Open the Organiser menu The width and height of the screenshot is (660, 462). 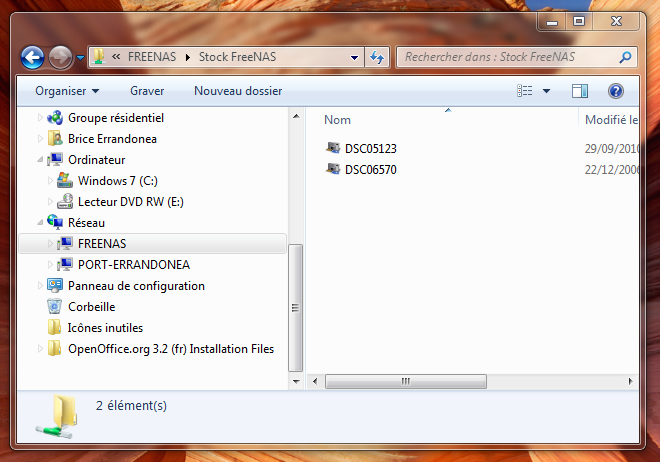(67, 91)
